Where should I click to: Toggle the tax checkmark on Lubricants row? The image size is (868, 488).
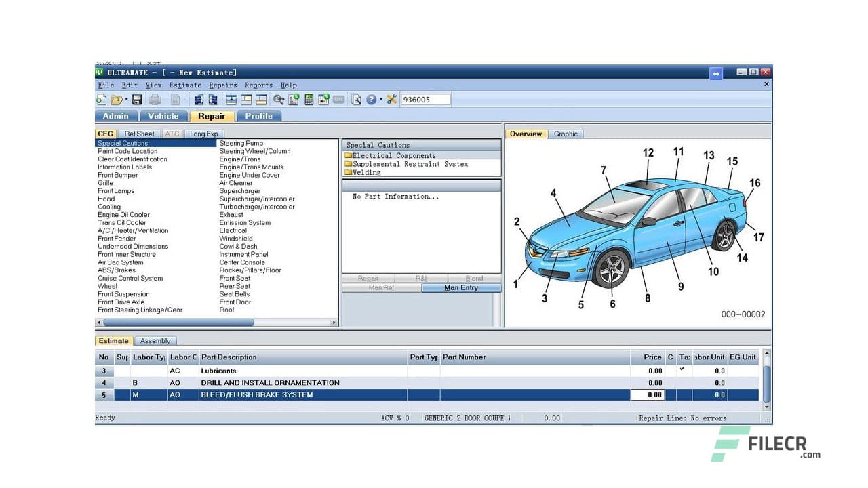coord(682,370)
